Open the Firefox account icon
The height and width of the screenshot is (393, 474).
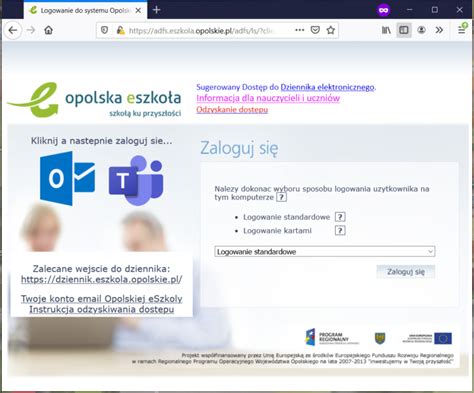click(421, 30)
